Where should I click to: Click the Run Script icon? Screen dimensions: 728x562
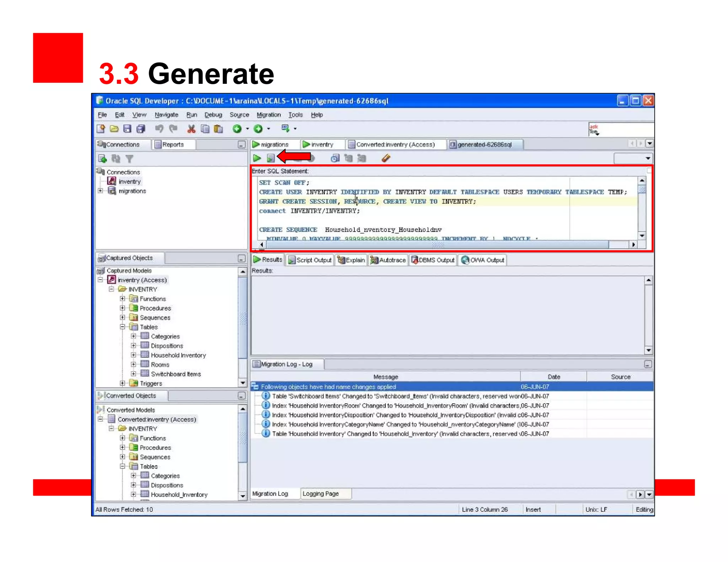pos(271,158)
